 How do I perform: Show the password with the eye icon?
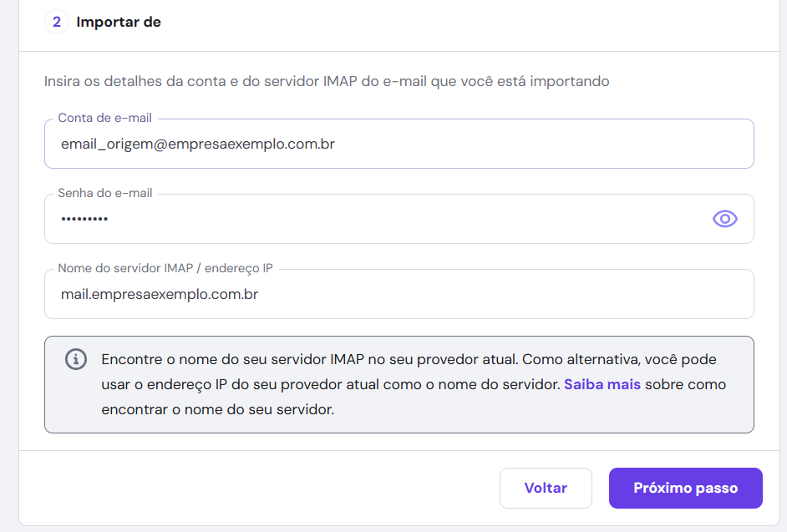(x=724, y=219)
